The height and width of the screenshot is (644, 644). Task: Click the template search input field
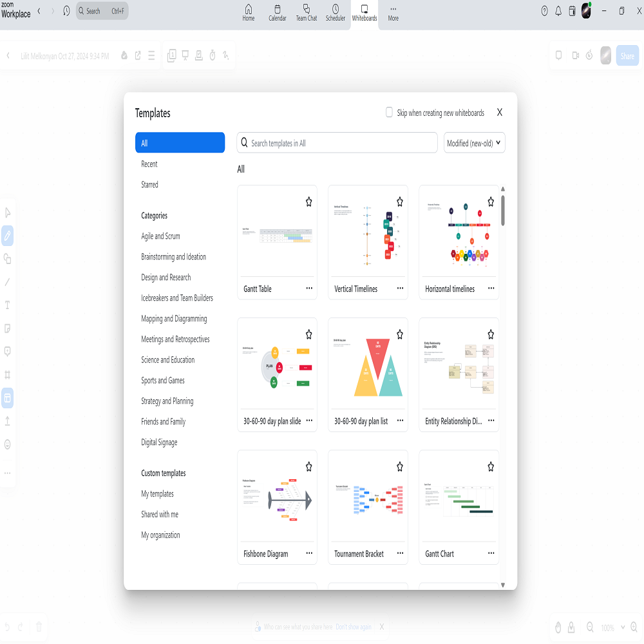pos(336,142)
